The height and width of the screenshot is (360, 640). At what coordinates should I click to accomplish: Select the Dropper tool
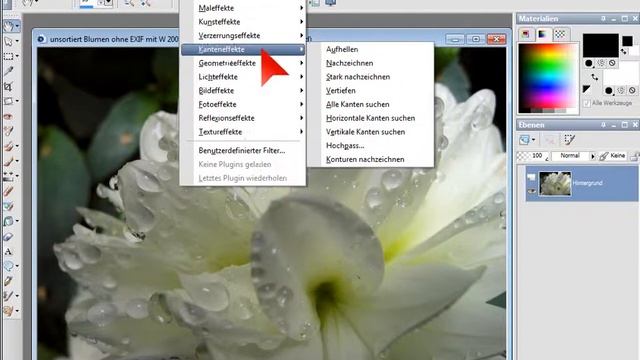pos(8,71)
